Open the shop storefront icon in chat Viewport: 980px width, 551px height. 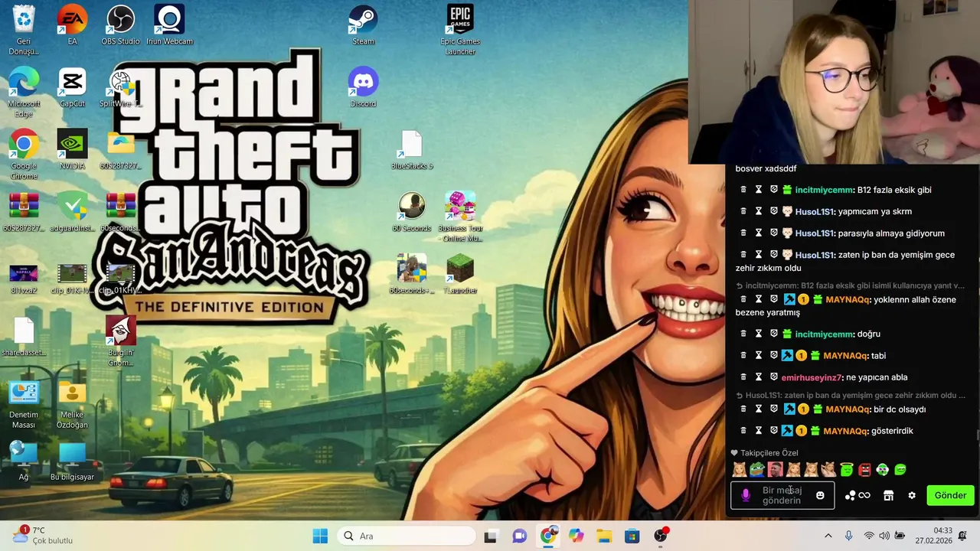coord(888,495)
